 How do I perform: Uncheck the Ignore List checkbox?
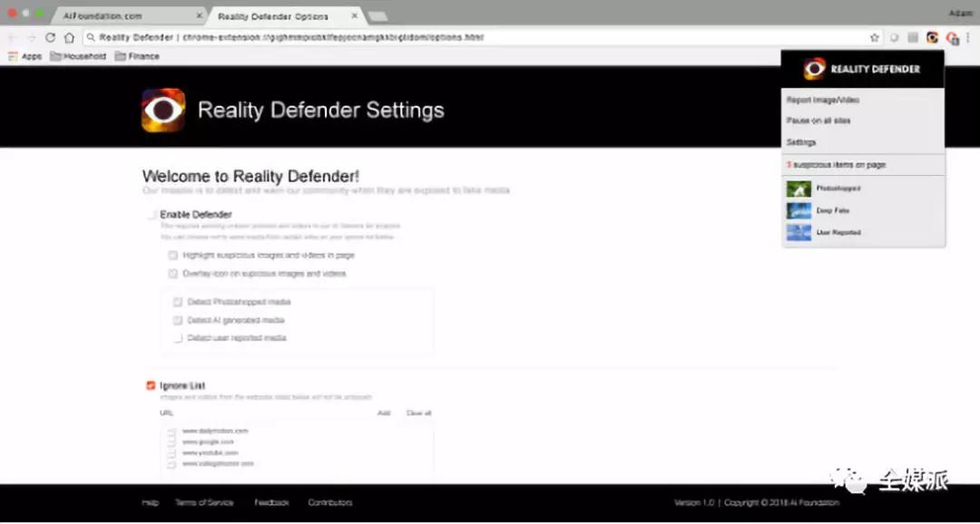coord(151,386)
